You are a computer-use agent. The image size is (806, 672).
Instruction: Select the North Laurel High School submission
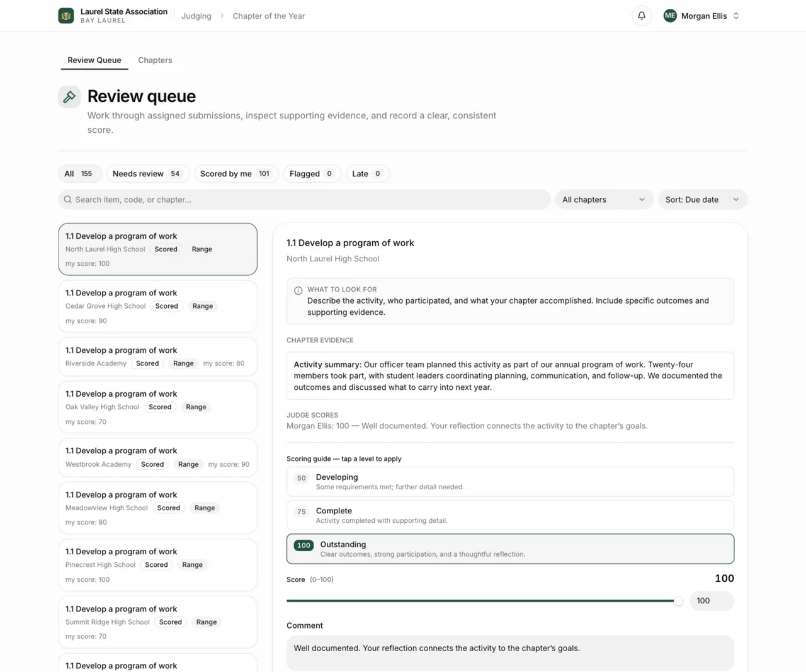[x=158, y=249]
